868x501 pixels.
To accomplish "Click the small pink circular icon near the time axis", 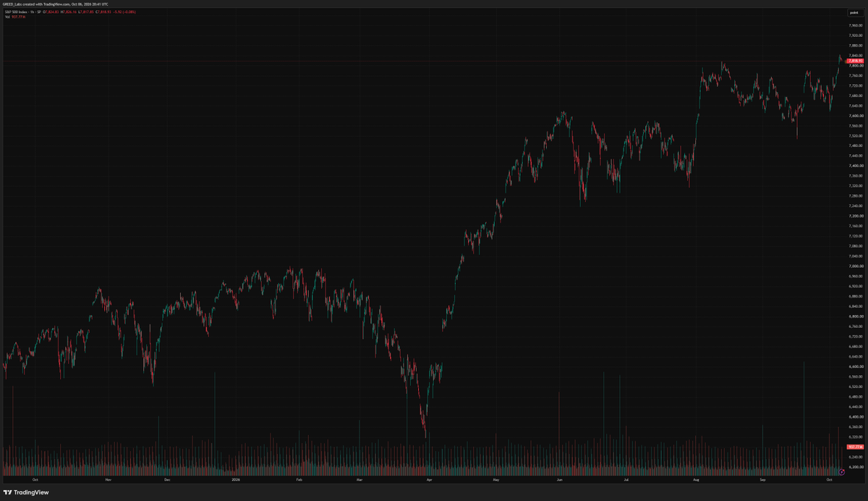I will tap(842, 472).
